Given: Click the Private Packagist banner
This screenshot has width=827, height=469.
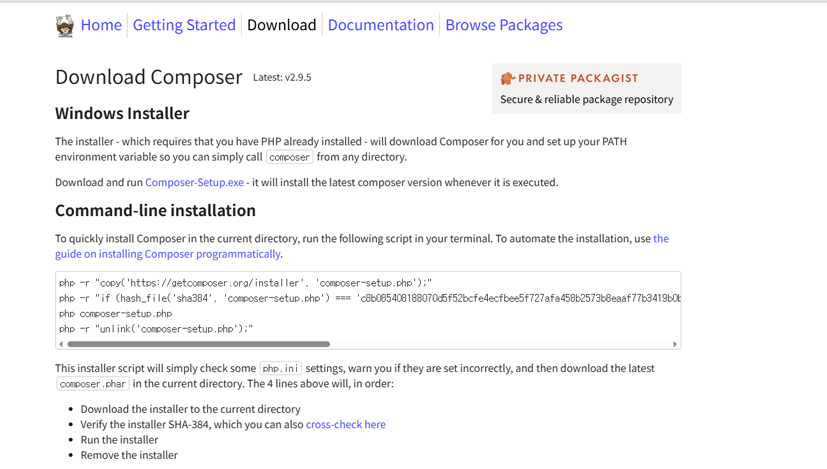Looking at the screenshot, I should pyautogui.click(x=586, y=89).
